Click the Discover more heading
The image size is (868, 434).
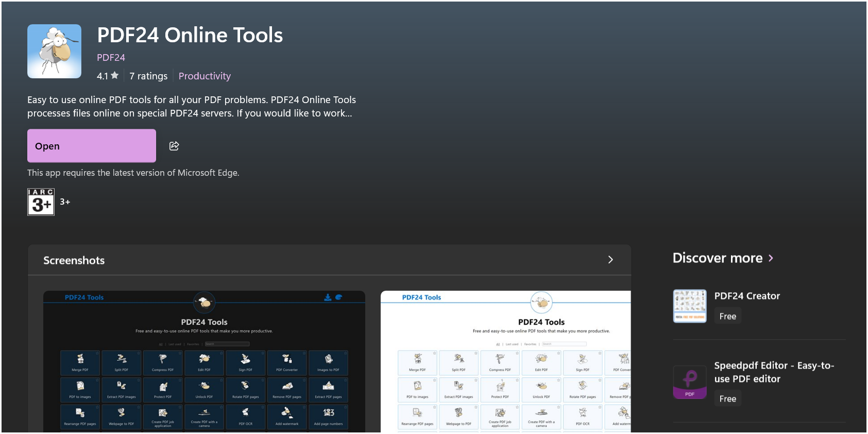[x=718, y=258]
